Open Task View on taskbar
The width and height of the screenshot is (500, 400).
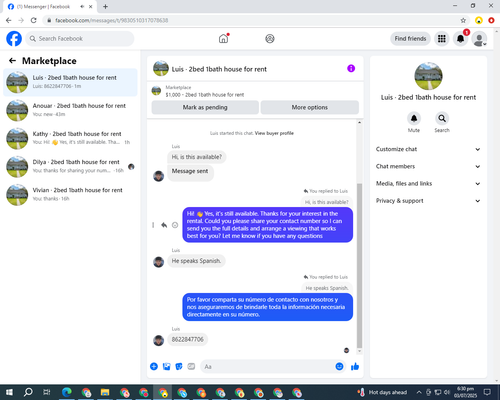coord(47,392)
